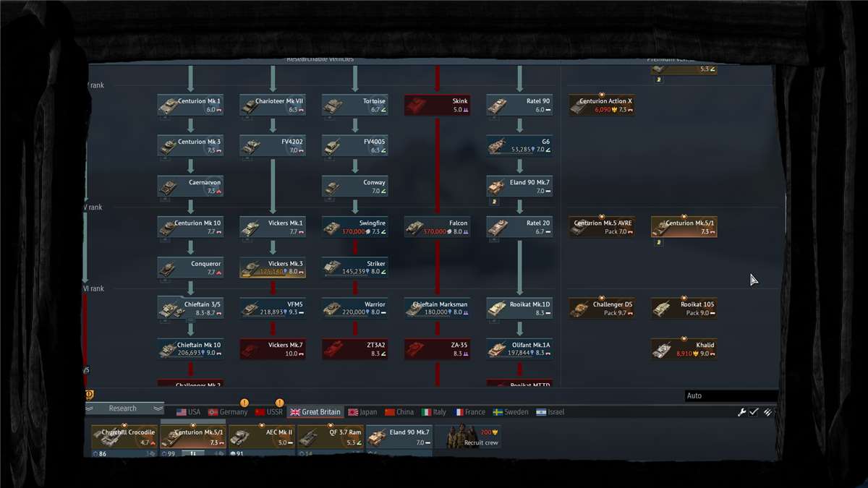This screenshot has height=488, width=868.
Task: Select the VFM5 vehicle card
Action: (273, 308)
